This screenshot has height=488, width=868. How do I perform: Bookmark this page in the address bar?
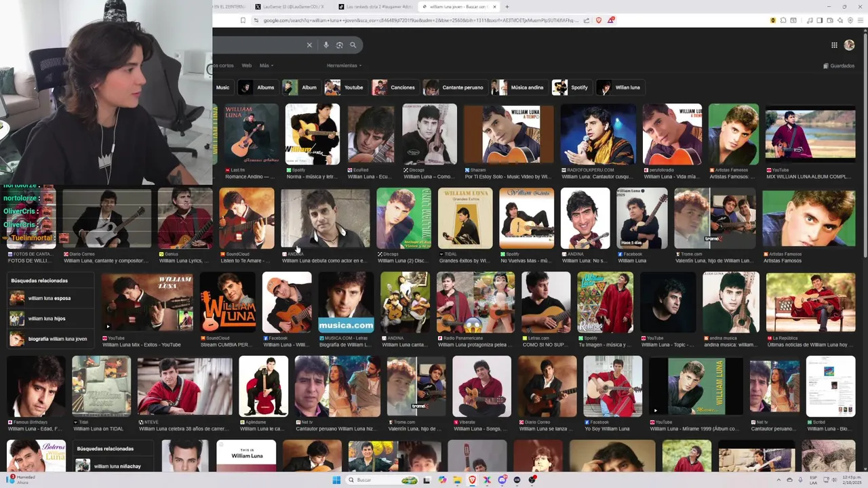click(243, 20)
